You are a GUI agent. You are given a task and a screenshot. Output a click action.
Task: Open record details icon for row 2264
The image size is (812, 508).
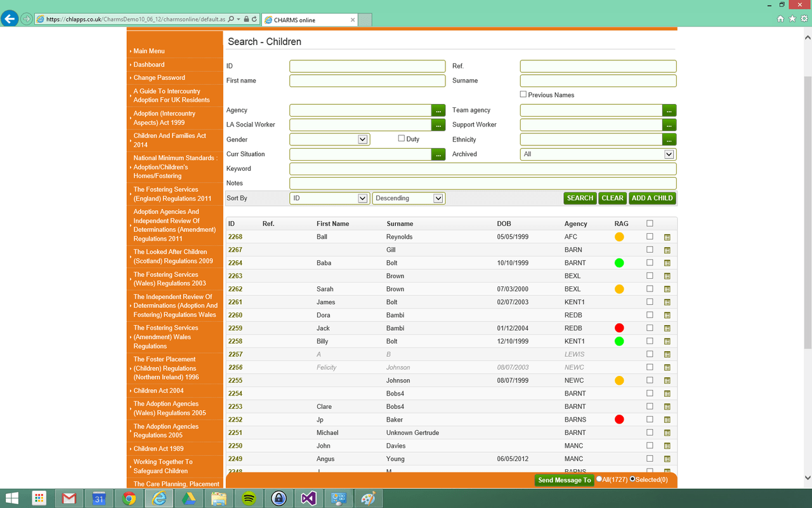667,264
